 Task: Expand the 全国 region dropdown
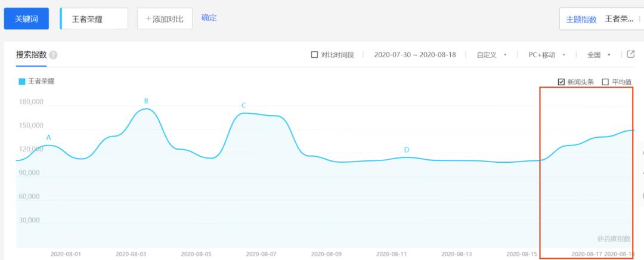coord(599,55)
